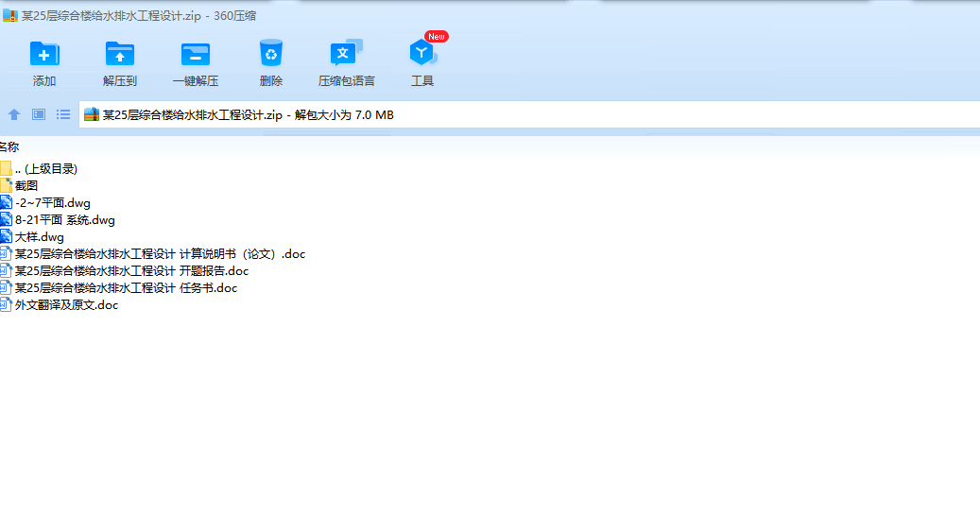Viewport: 980px width, 516px height.
Task: Open the 工具 (Tools) icon marked New
Action: pyautogui.click(x=422, y=53)
